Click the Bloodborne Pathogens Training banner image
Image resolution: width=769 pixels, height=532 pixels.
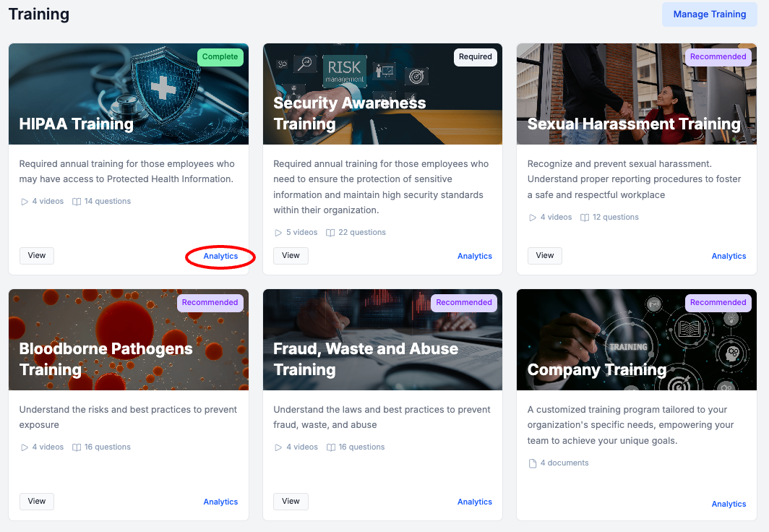[x=129, y=340]
